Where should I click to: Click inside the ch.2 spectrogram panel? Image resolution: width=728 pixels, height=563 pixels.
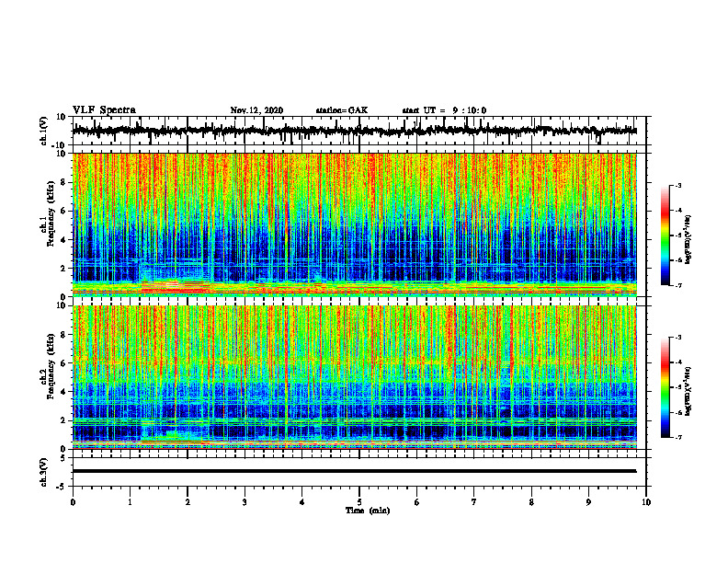coord(354,377)
